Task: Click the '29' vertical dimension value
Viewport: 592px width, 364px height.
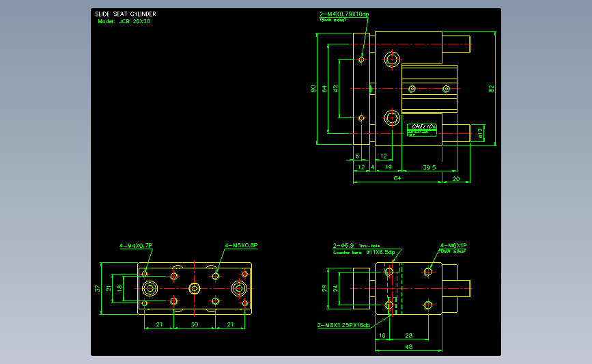Action: tap(324, 288)
